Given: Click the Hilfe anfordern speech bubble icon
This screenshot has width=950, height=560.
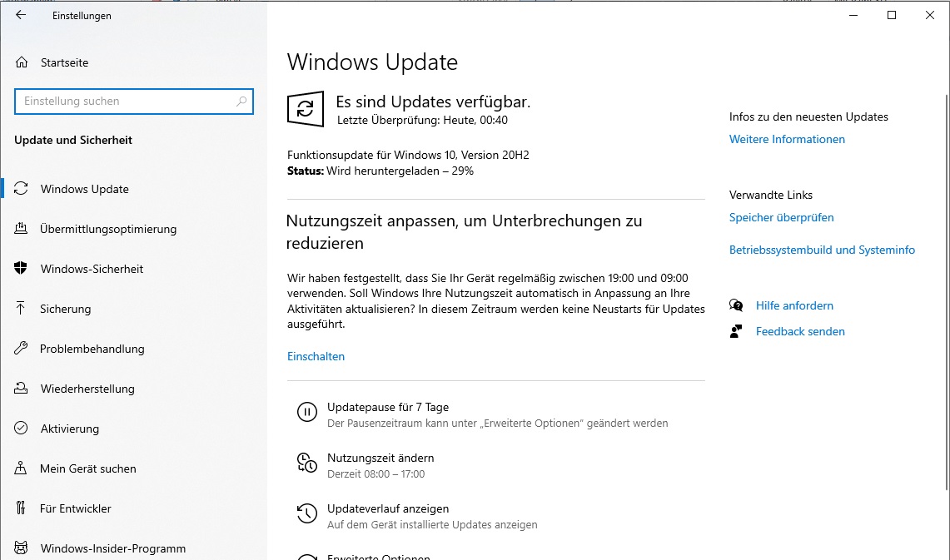Looking at the screenshot, I should 736,305.
